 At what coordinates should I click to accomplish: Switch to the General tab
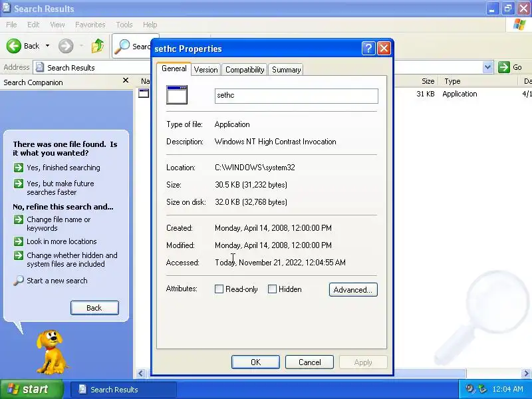174,68
